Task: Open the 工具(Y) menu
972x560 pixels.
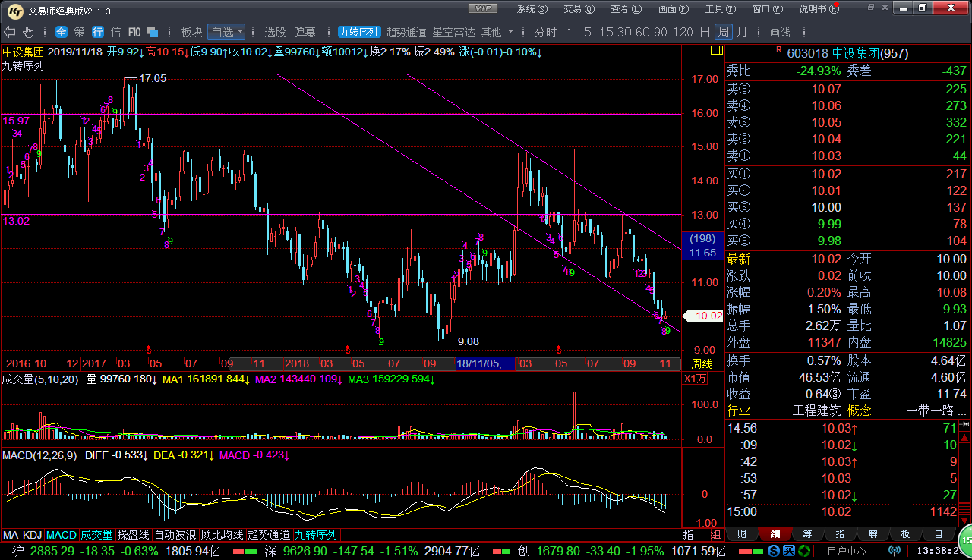Action: click(x=721, y=9)
